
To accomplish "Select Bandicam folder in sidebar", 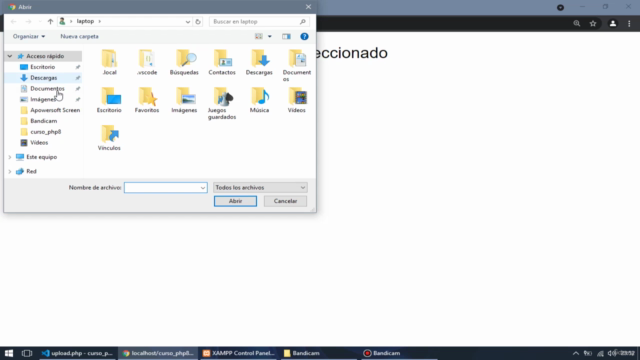I will coord(43,121).
